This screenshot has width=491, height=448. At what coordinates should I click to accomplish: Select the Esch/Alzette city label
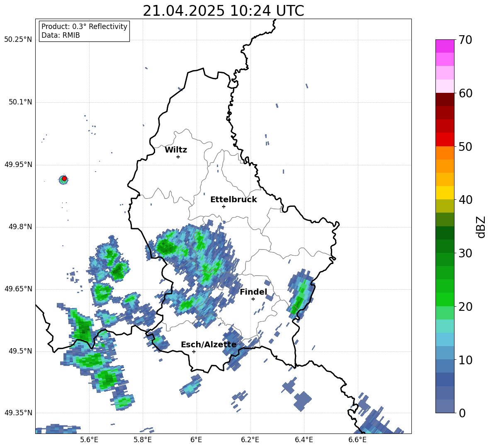click(209, 344)
